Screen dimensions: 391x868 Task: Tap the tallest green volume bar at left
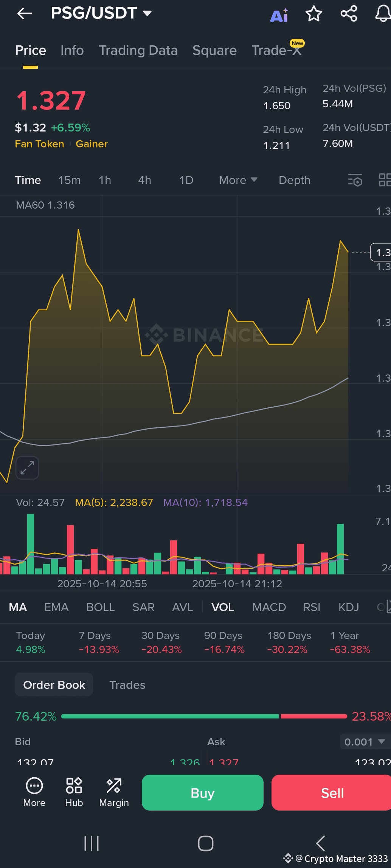click(31, 544)
